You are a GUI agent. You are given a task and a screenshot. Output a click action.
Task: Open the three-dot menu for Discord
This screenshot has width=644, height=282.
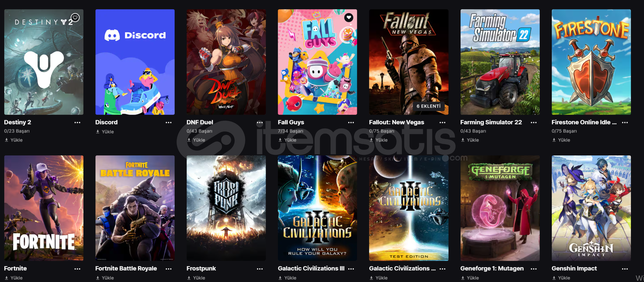coord(169,122)
